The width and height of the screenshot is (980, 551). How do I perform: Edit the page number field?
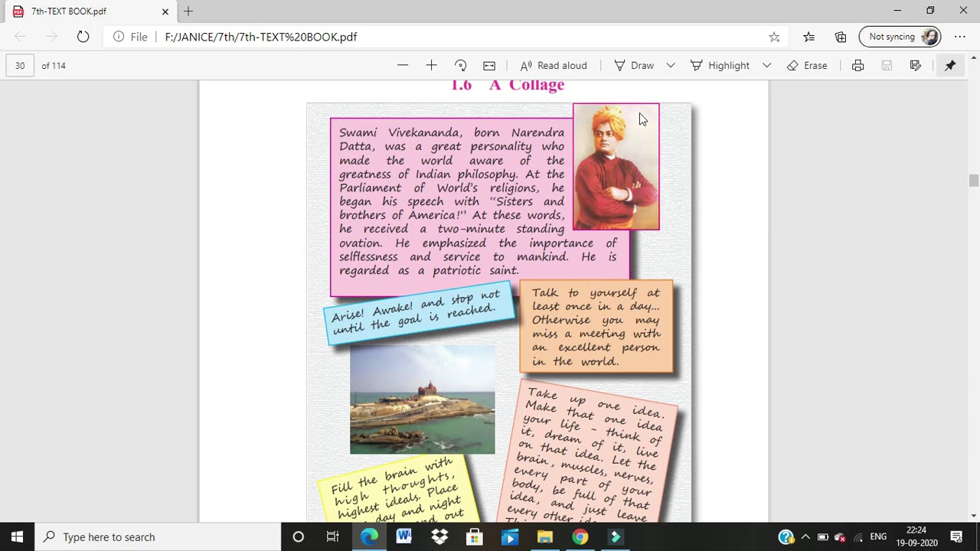tap(20, 66)
